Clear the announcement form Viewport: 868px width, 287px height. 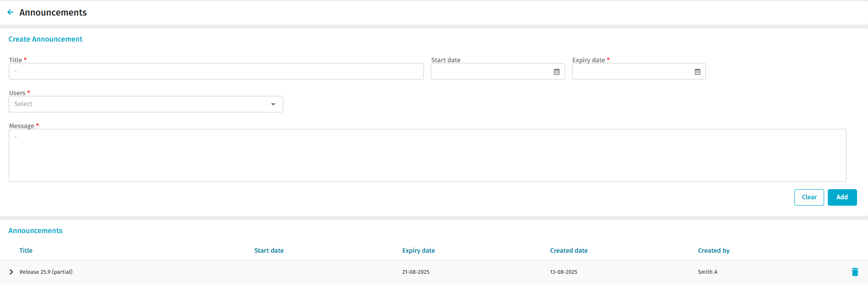809,197
